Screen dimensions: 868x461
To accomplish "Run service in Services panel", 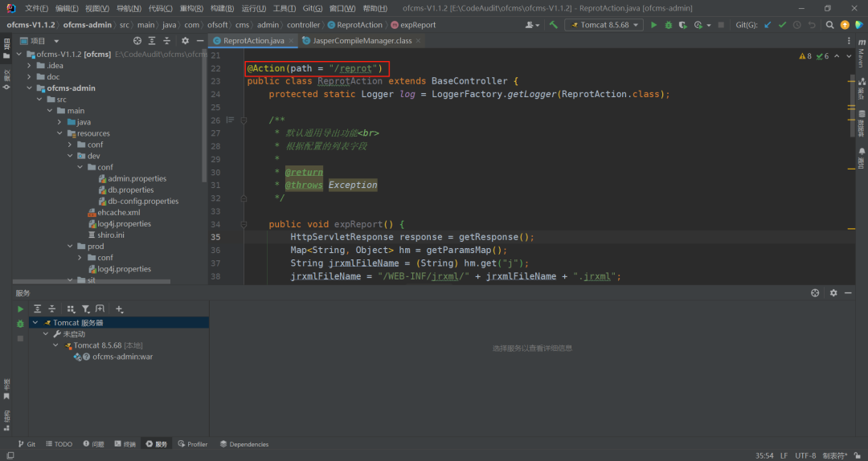I will (20, 309).
